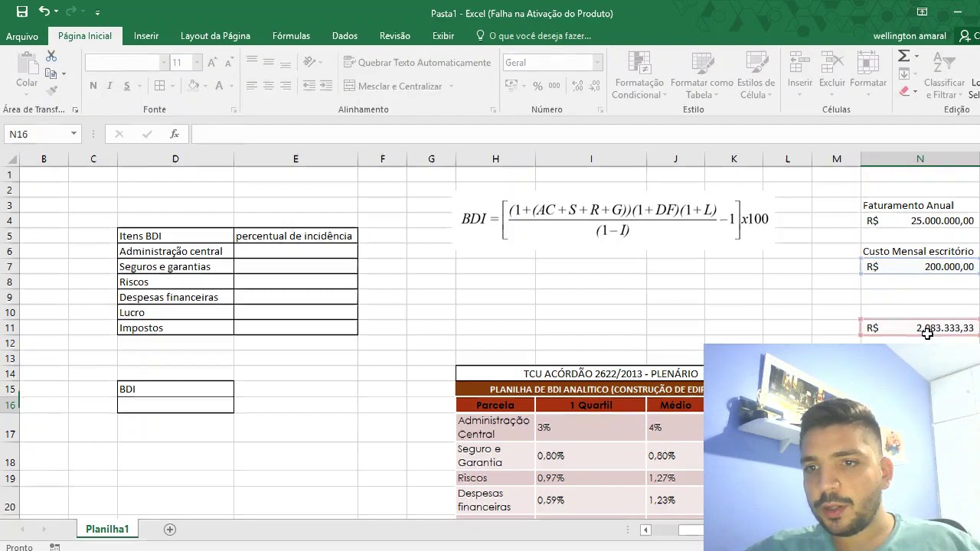
Task: Select the column N header
Action: click(x=920, y=158)
